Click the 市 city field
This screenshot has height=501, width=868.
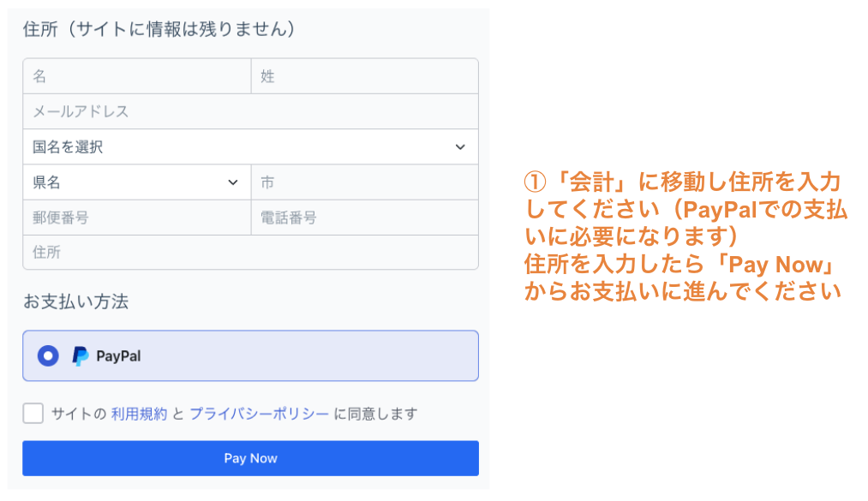[x=365, y=182]
